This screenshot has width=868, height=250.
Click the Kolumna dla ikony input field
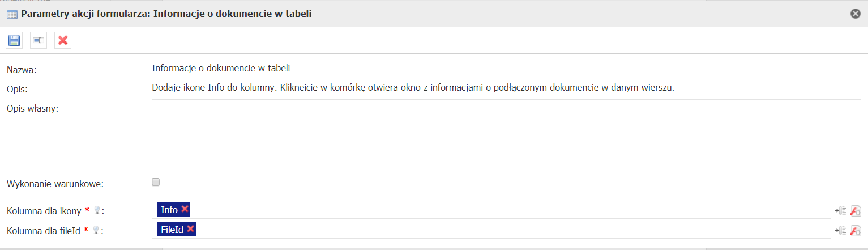point(510,210)
